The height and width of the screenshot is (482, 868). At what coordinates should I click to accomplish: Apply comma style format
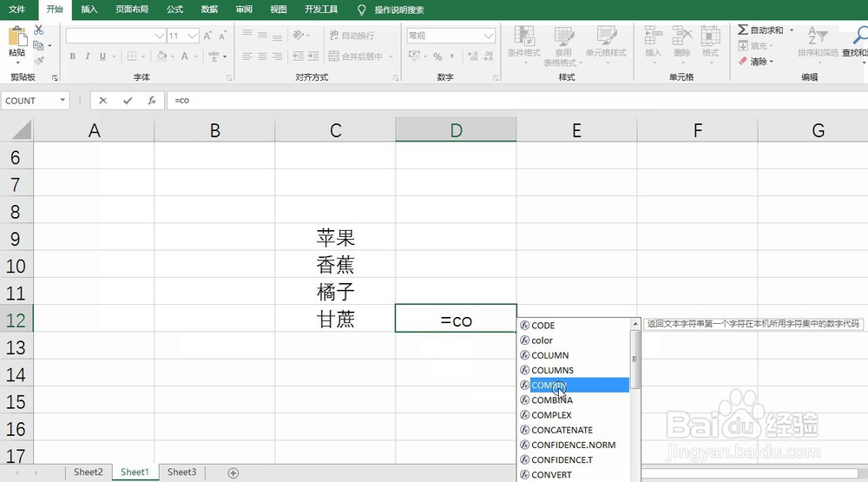[x=452, y=56]
